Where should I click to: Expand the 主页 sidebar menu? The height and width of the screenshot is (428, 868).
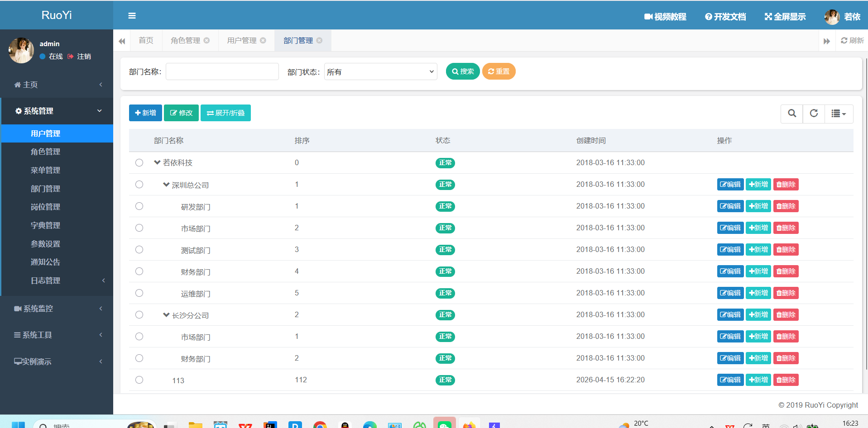57,85
